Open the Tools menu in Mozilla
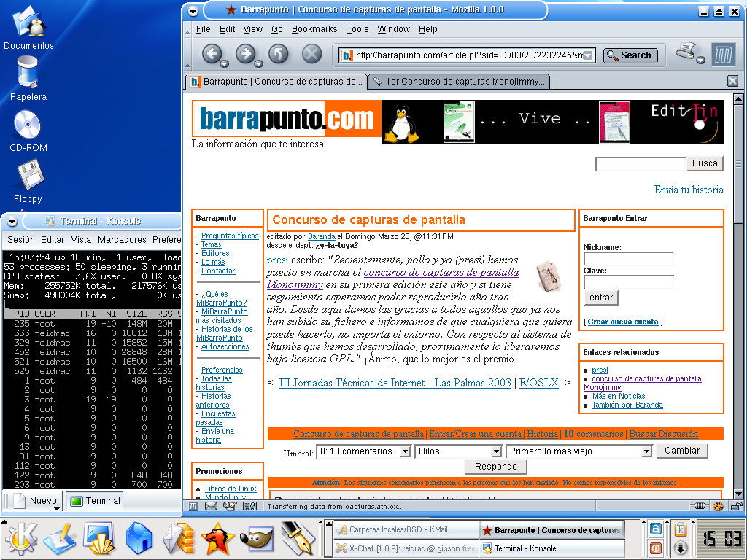The width and height of the screenshot is (747, 560). tap(357, 29)
